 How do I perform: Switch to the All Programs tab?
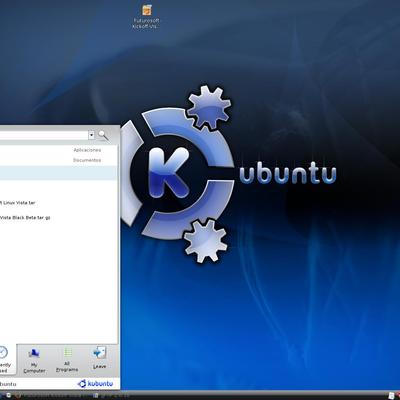pos(67,360)
